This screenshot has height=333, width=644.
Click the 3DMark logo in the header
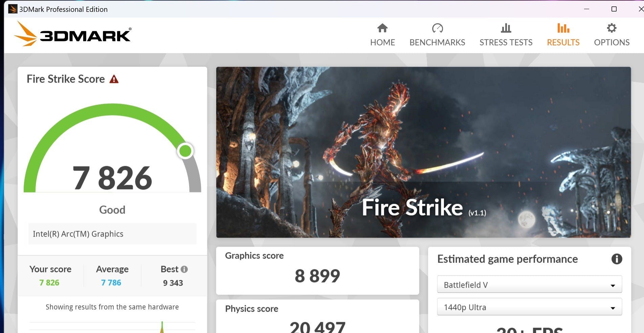(72, 34)
